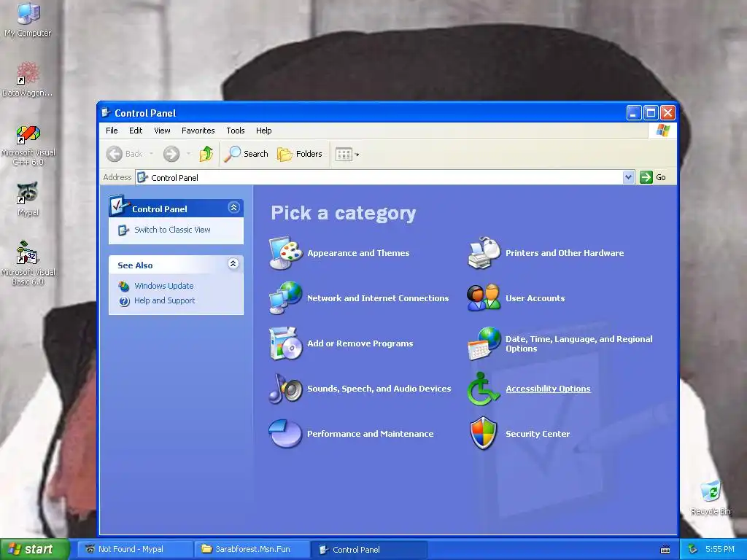This screenshot has width=747, height=560.
Task: Click Security Center text link
Action: [x=538, y=434]
